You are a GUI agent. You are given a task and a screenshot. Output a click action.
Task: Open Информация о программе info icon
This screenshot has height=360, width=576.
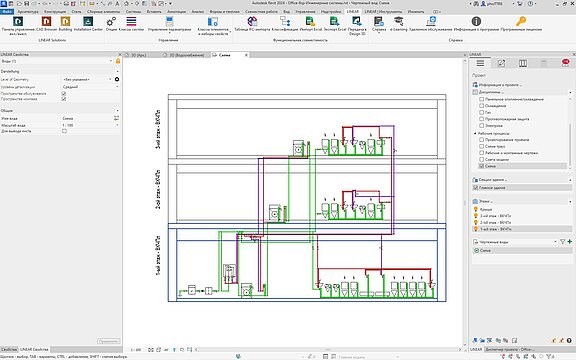(x=476, y=21)
